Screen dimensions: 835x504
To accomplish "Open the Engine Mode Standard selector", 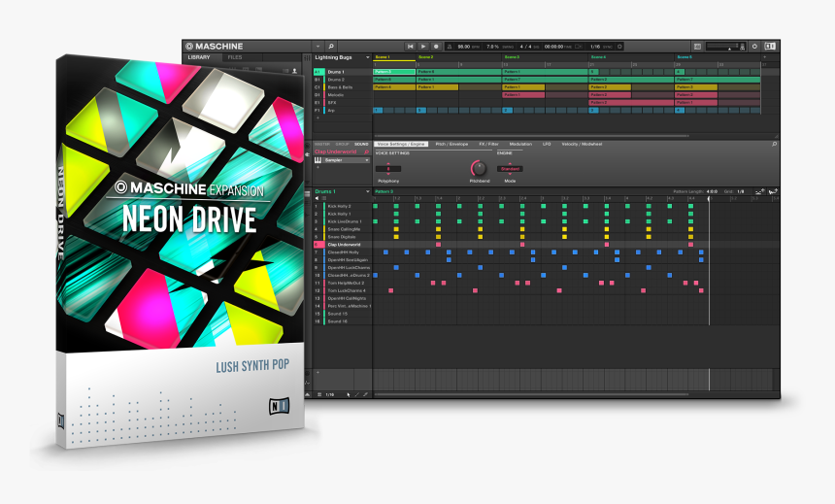I will 510,169.
